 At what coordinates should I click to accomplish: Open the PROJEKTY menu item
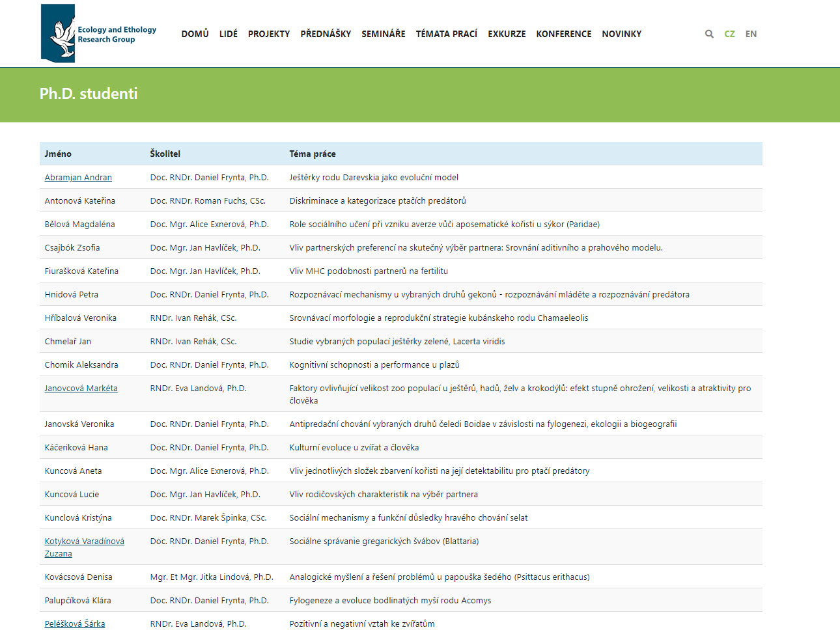tap(269, 34)
